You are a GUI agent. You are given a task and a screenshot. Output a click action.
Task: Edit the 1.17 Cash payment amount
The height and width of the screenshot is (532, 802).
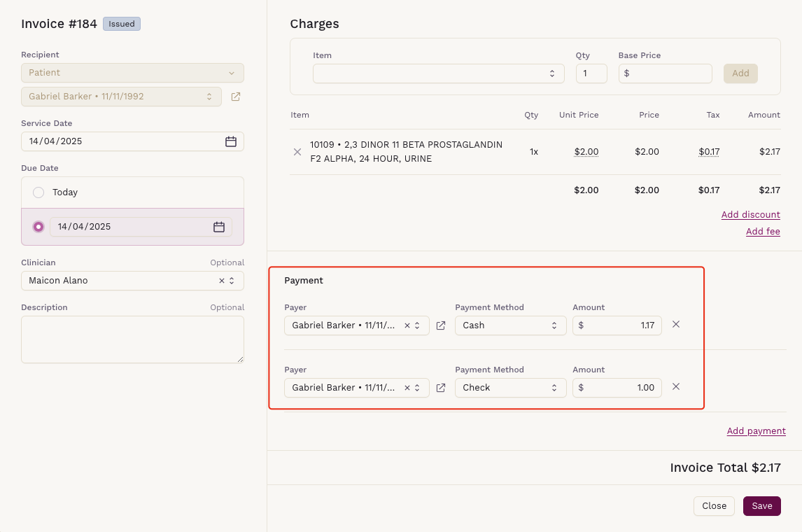click(617, 326)
